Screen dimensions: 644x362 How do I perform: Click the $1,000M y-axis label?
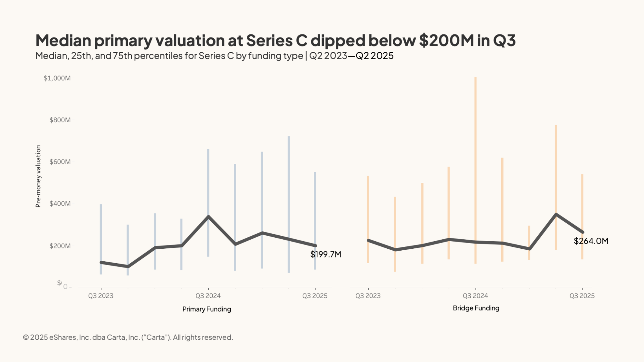57,78
